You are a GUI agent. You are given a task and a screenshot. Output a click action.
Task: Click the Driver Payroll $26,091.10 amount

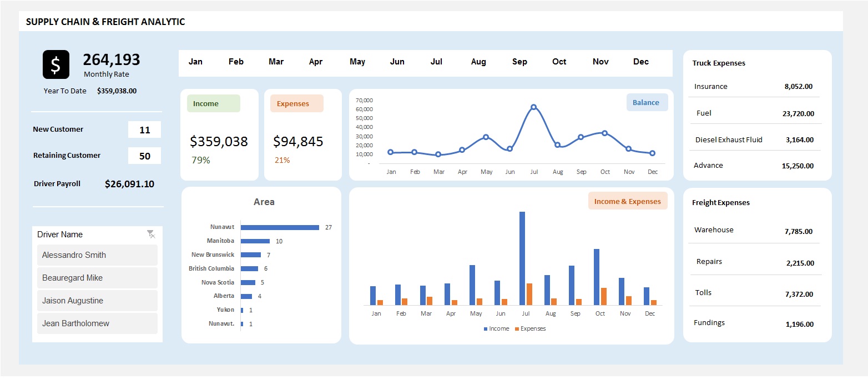(x=129, y=184)
